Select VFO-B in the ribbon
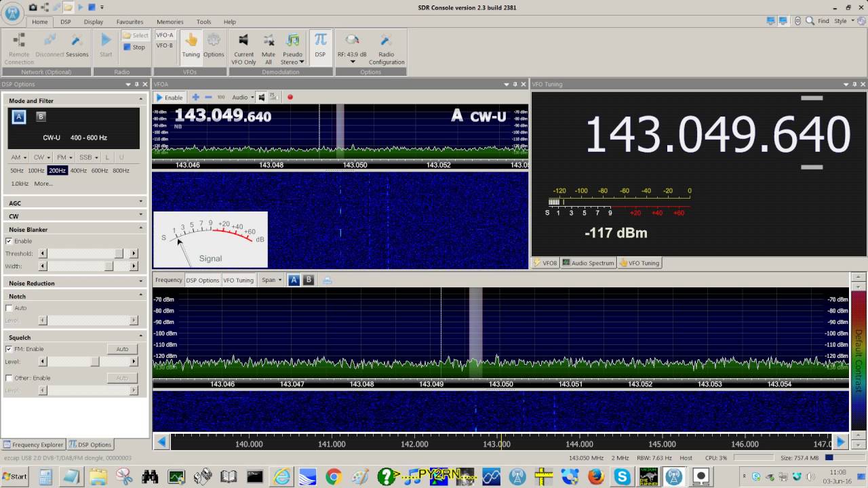The image size is (868, 488). pyautogui.click(x=165, y=45)
